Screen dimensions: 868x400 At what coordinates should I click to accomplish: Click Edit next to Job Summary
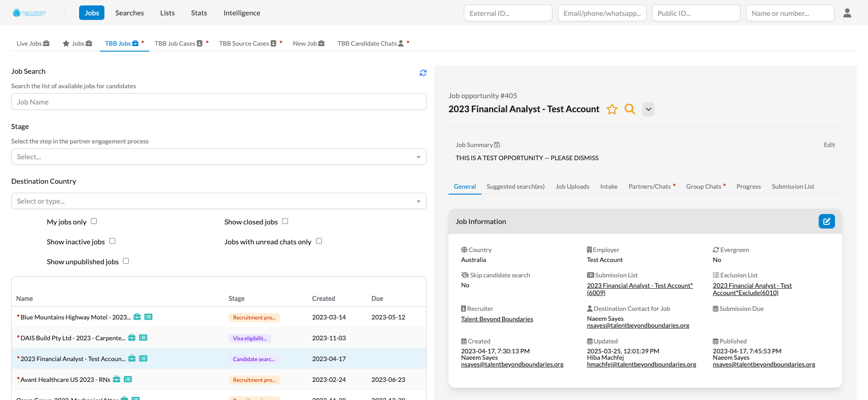pyautogui.click(x=829, y=145)
